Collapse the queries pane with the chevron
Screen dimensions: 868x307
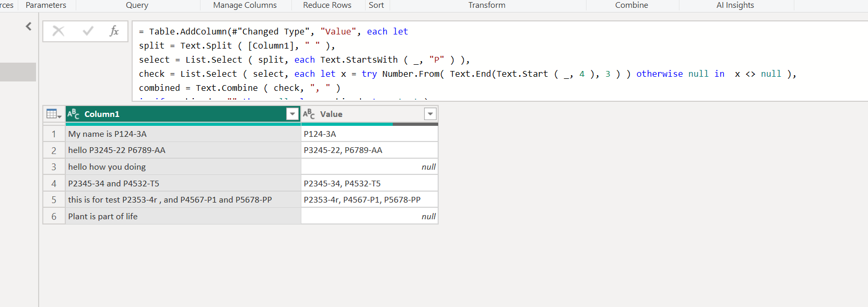click(29, 26)
